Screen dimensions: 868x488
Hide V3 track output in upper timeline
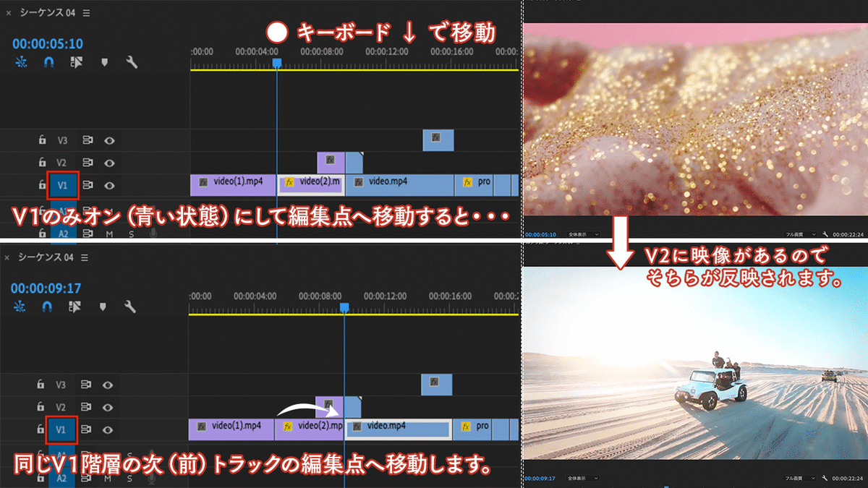point(109,140)
